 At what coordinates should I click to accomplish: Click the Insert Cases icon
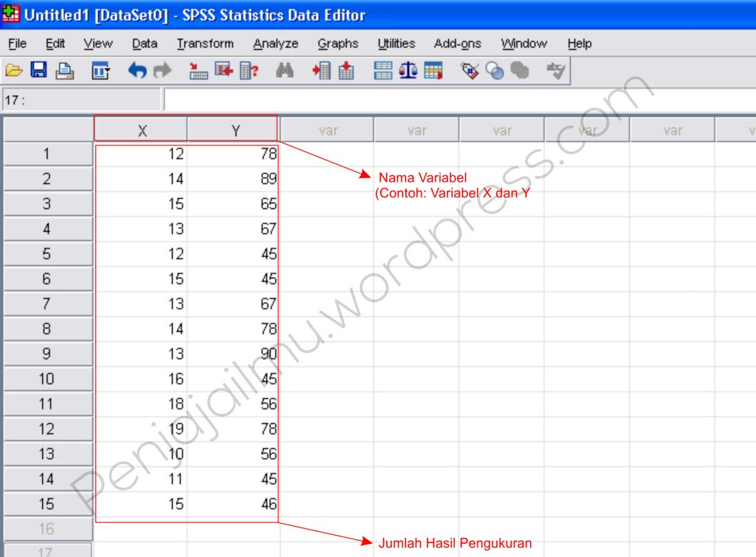pos(321,71)
